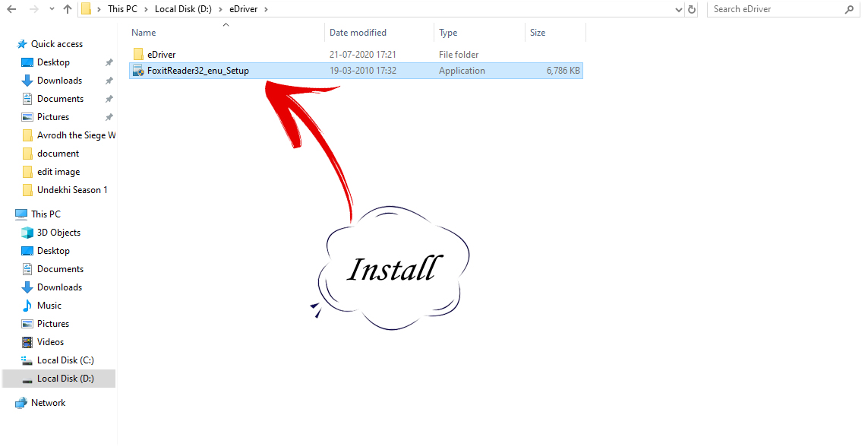This screenshot has width=868, height=447.
Task: Select Local Disk (D:) in navigation pane
Action: tap(65, 379)
